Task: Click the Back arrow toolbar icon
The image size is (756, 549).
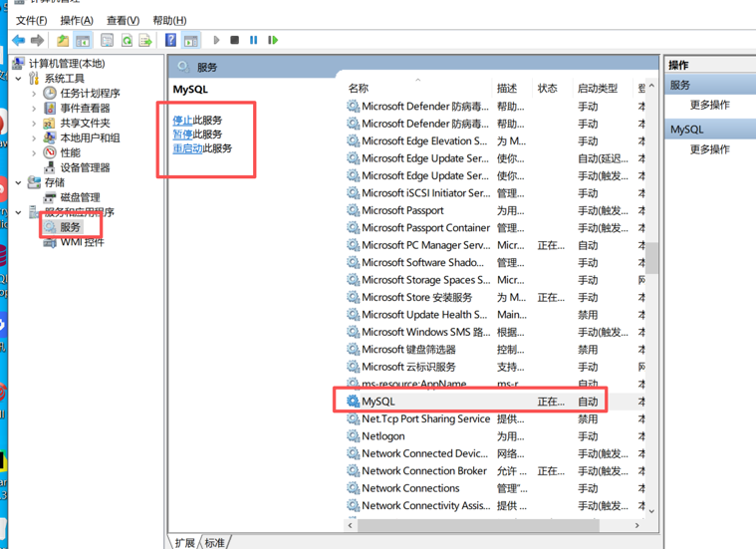Action: pos(19,41)
